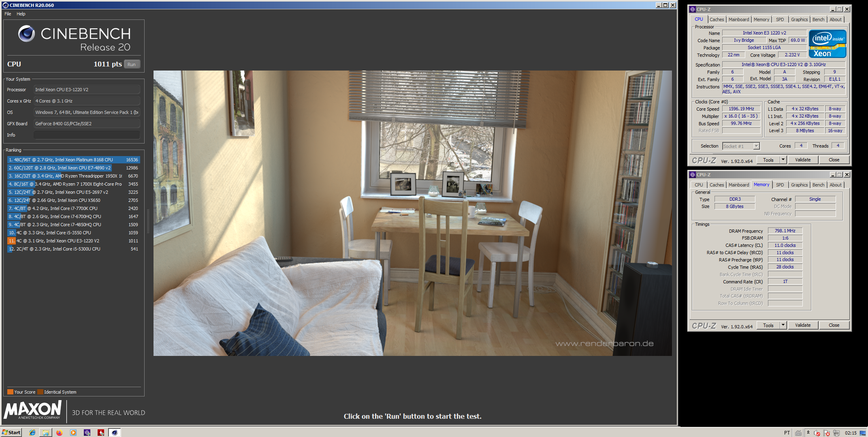Open the Caches tab in lower CPU-Z
This screenshot has width=868, height=437.
(717, 185)
